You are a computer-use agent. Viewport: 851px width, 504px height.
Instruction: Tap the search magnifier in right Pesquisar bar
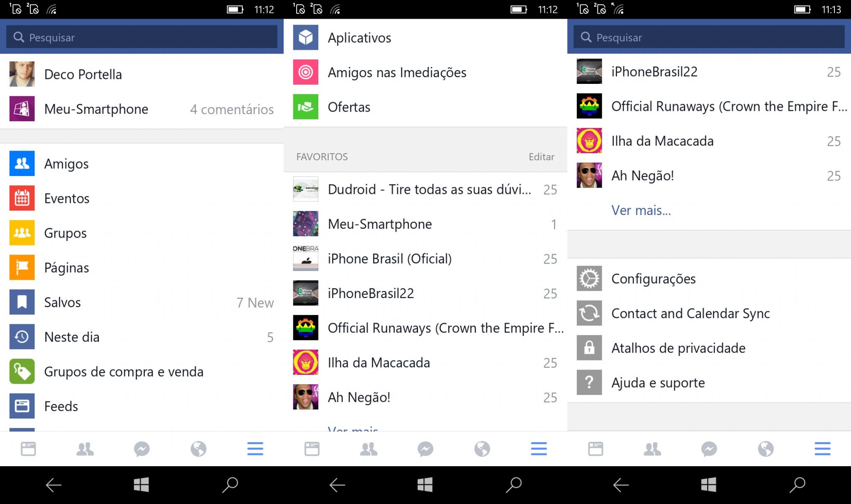pos(586,37)
